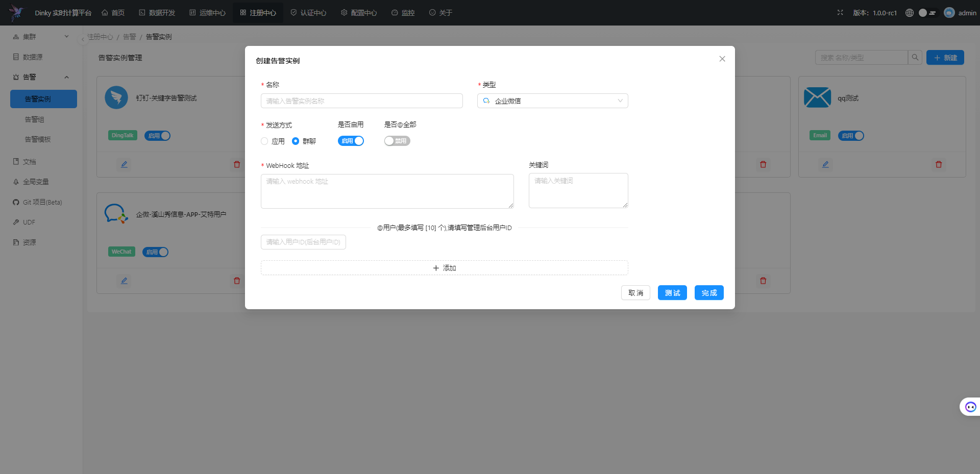This screenshot has width=980, height=474.
Task: Open 告警组 sidebar item
Action: point(43,119)
